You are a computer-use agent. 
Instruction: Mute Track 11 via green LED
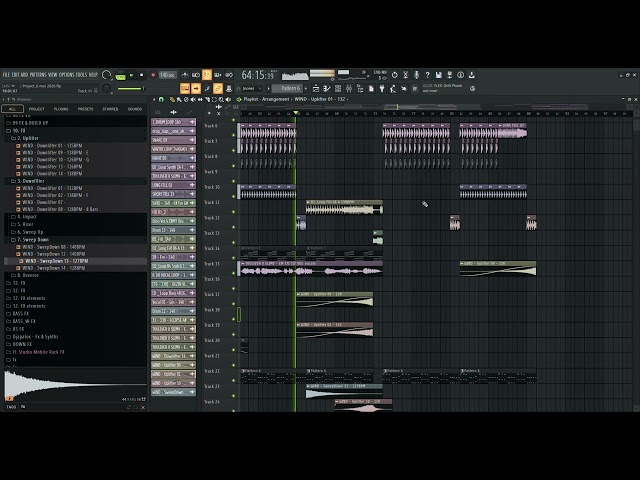(x=234, y=212)
